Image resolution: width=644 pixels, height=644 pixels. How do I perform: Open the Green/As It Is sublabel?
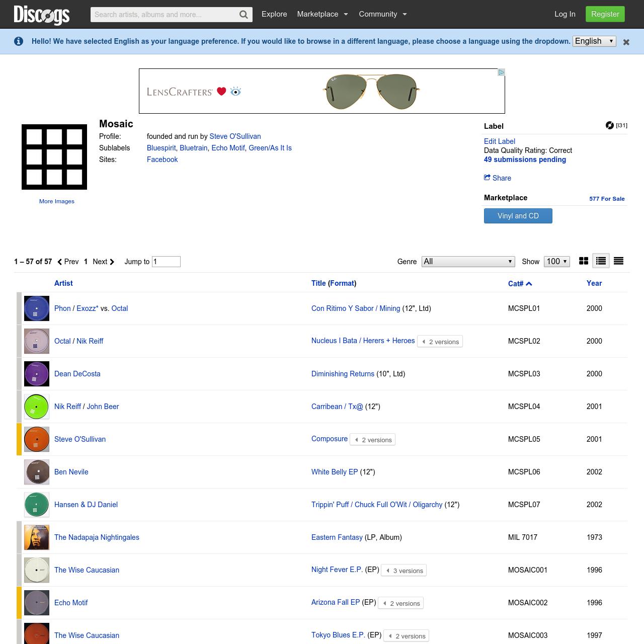pos(270,148)
